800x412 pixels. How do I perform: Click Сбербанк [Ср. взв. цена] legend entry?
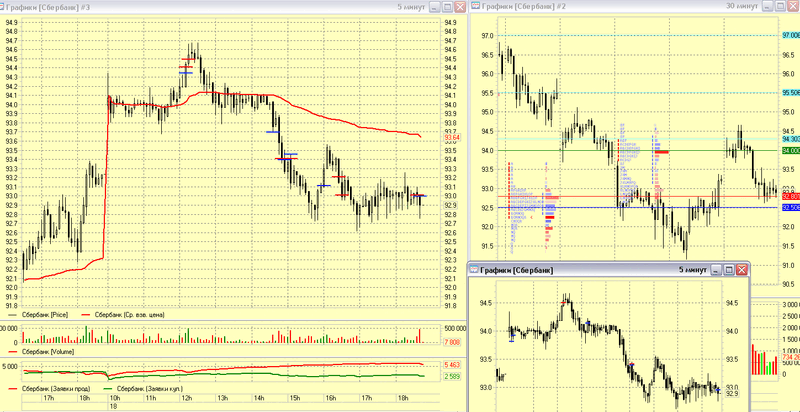pos(123,315)
